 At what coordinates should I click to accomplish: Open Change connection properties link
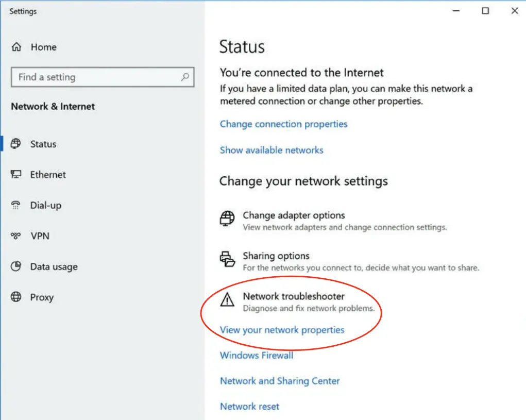click(x=283, y=124)
